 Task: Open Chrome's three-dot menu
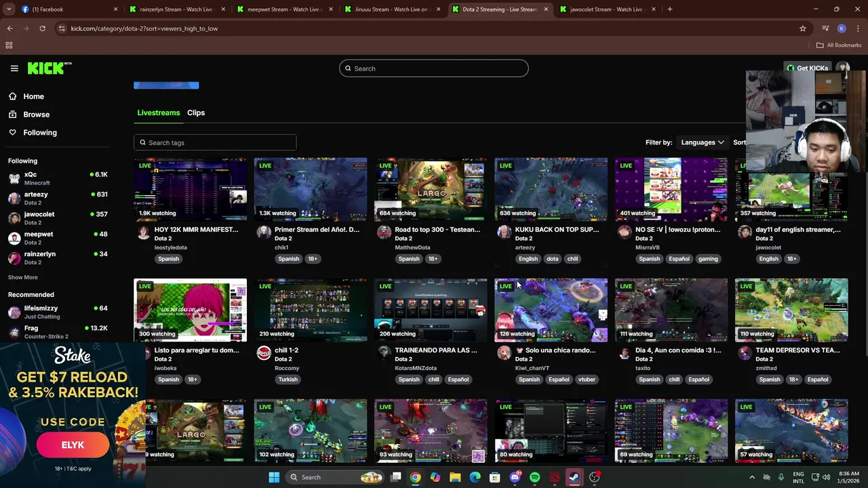pos(858,28)
